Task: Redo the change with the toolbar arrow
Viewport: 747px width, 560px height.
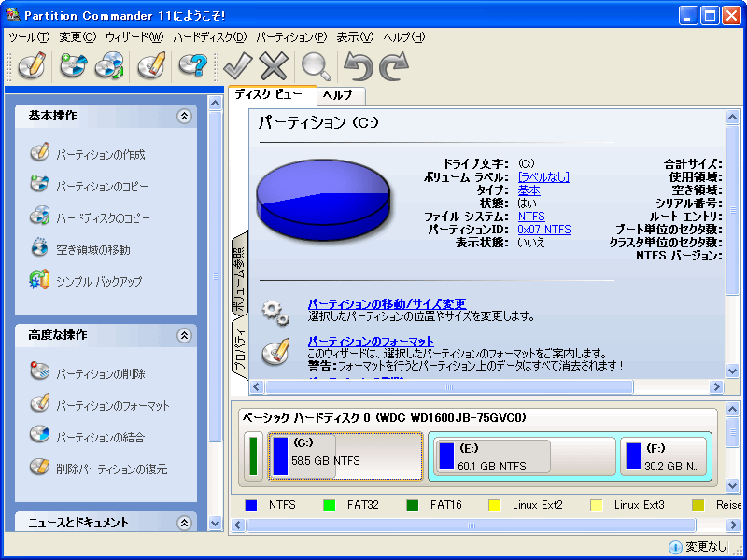Action: point(394,65)
